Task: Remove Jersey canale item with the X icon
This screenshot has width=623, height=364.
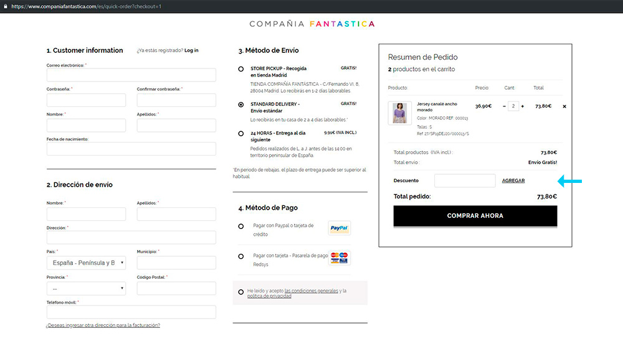Action: (x=564, y=106)
